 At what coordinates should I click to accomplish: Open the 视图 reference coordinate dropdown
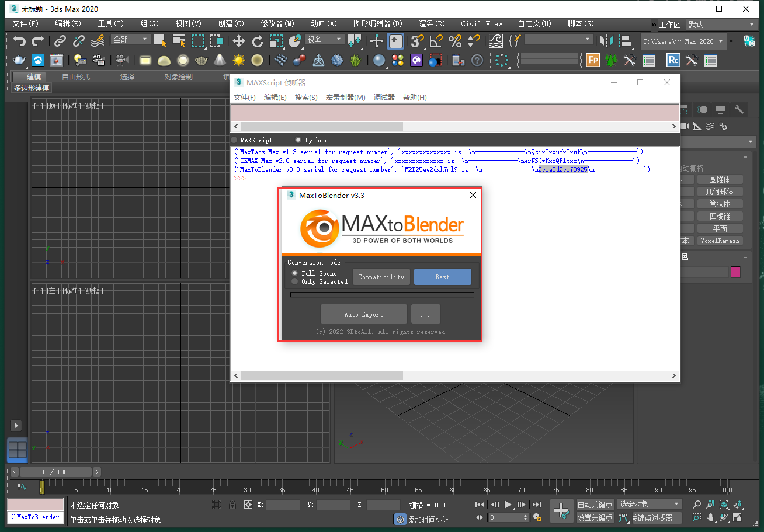(324, 39)
